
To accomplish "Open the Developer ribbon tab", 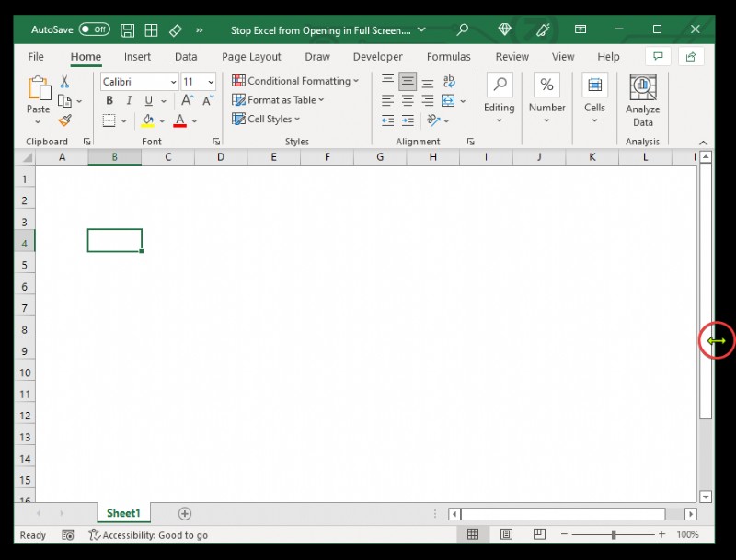I will (x=377, y=56).
